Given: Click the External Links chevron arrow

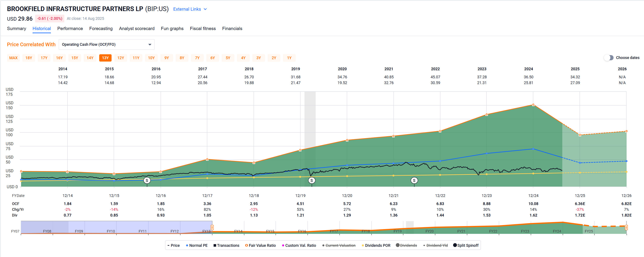Looking at the screenshot, I should pyautogui.click(x=205, y=9).
